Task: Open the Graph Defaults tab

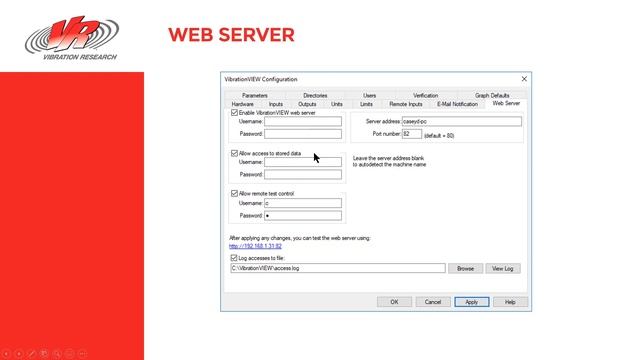Action: tap(492, 96)
